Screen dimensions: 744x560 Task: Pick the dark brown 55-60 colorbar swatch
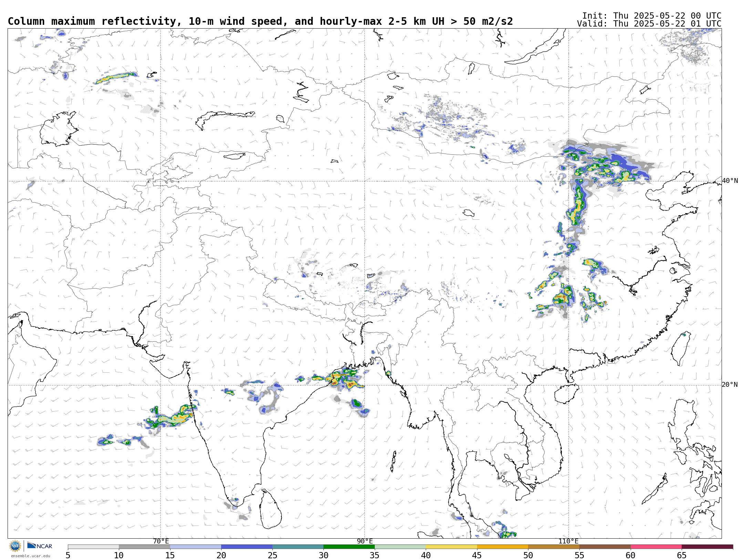pyautogui.click(x=605, y=547)
